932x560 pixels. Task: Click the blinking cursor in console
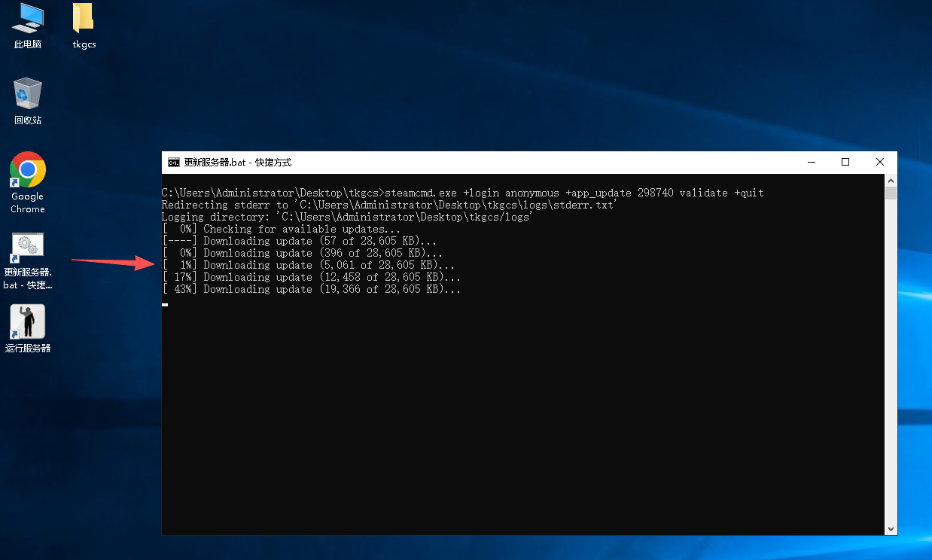tap(165, 304)
